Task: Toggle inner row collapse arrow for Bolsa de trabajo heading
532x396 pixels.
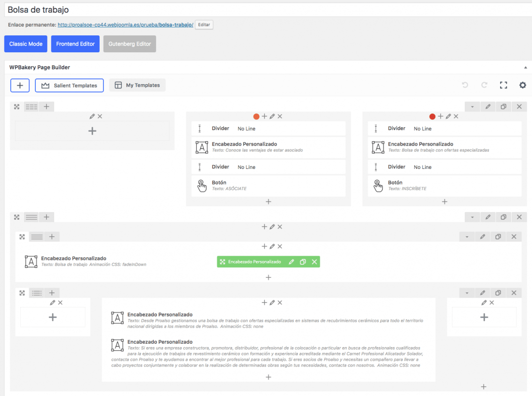Action: coord(467,237)
